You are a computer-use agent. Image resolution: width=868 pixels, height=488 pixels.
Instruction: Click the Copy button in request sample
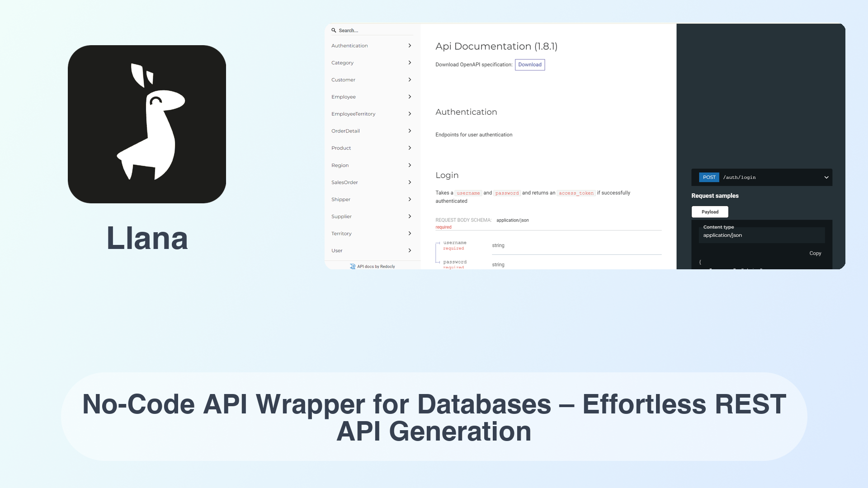click(815, 253)
